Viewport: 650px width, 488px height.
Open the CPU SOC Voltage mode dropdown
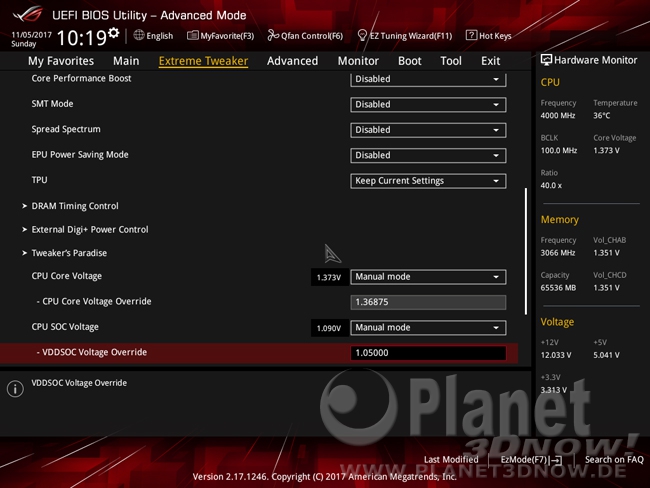coord(428,328)
